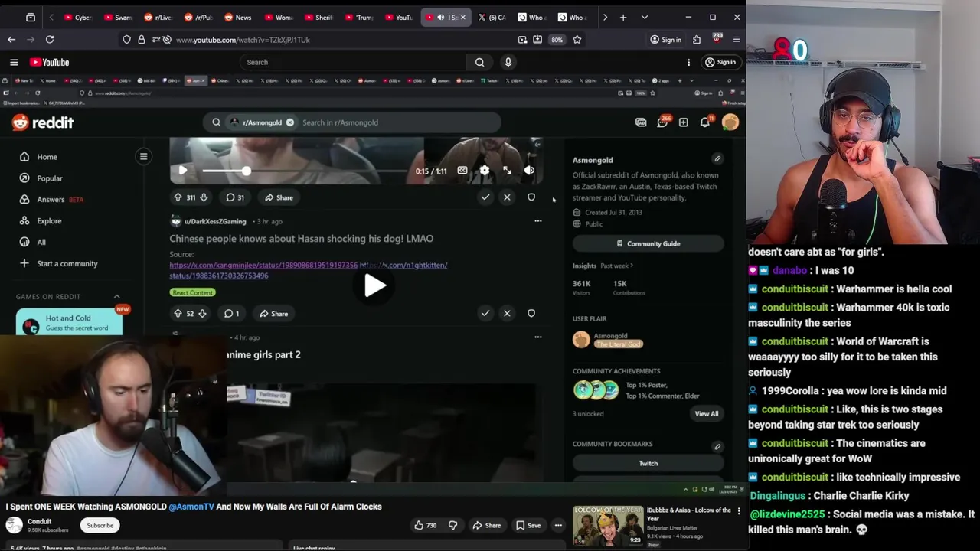Click the Reddit logo in video

(x=42, y=122)
